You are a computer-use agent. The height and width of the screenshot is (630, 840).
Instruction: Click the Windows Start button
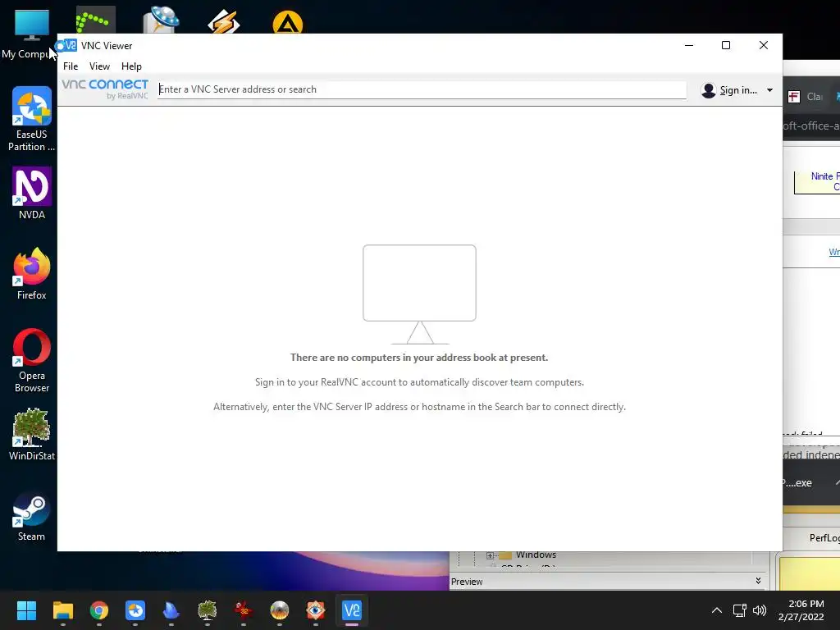(26, 610)
